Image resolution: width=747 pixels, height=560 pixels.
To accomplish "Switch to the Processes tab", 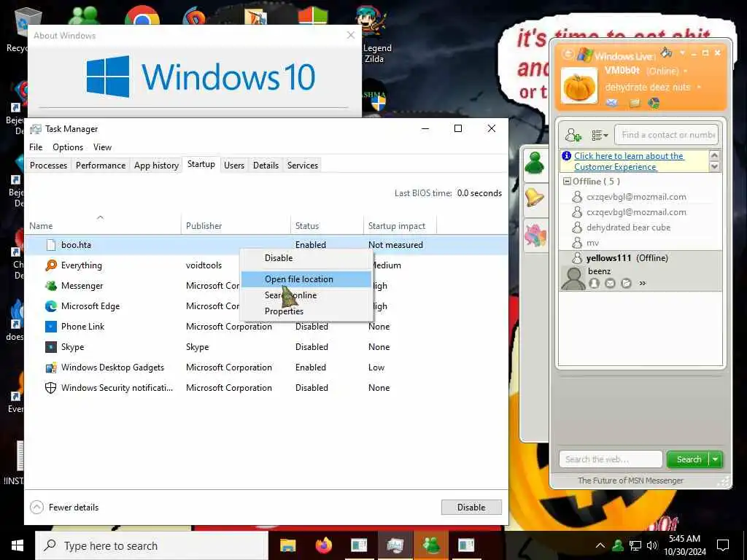I will point(48,166).
